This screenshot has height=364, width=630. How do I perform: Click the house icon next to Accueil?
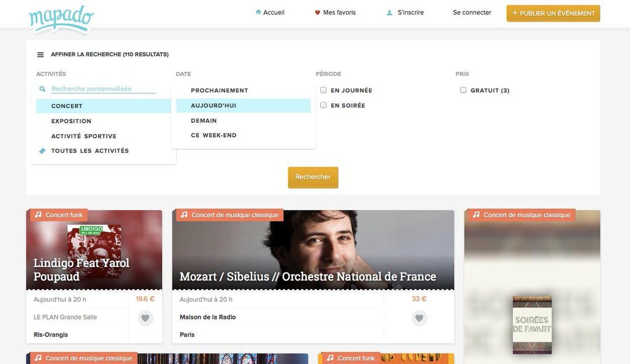tap(258, 13)
